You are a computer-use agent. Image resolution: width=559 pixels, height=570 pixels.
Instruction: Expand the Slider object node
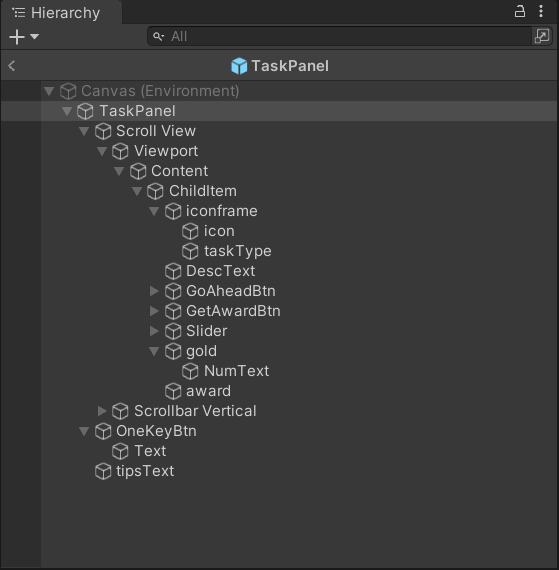(154, 331)
